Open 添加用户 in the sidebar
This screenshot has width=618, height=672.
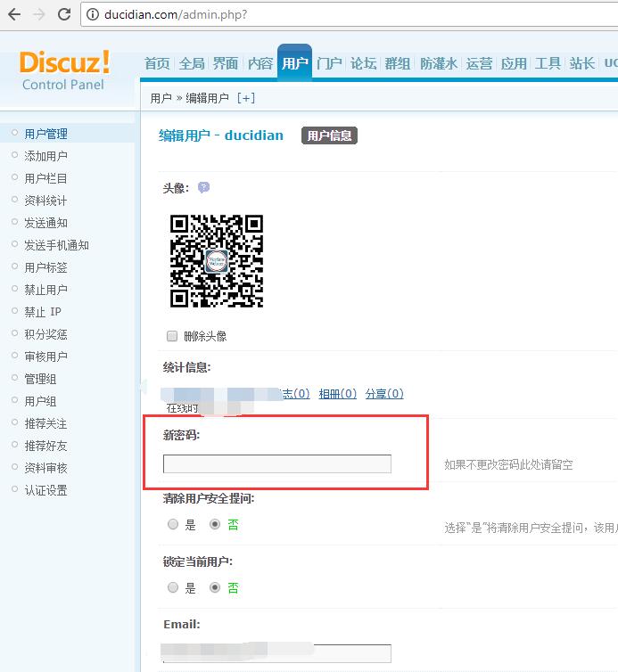[45, 156]
